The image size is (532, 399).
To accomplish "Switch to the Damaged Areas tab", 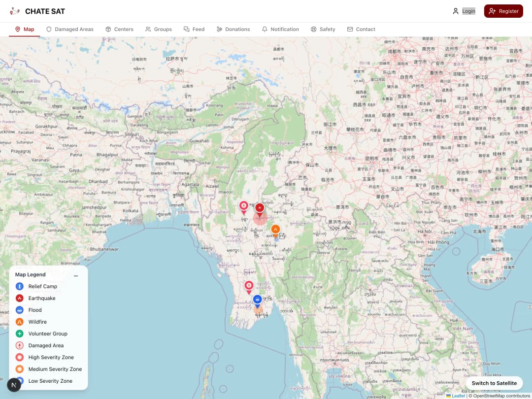I will 70,29.
